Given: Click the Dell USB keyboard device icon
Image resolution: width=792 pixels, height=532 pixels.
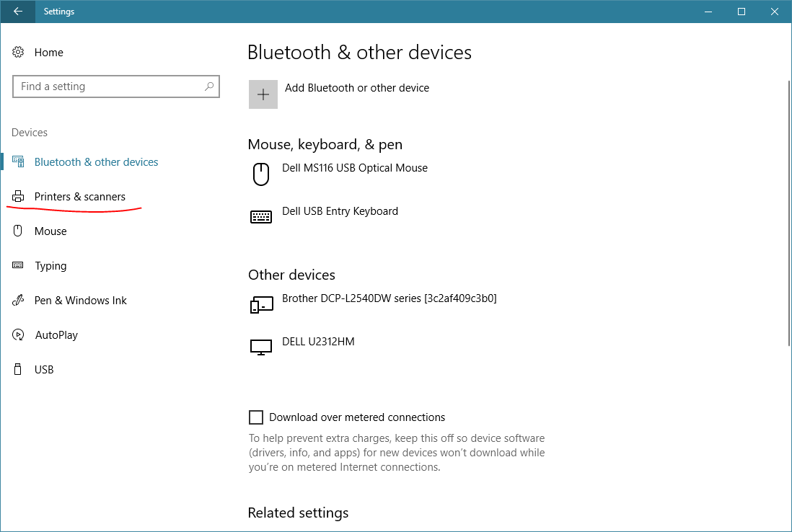Looking at the screenshot, I should point(261,216).
